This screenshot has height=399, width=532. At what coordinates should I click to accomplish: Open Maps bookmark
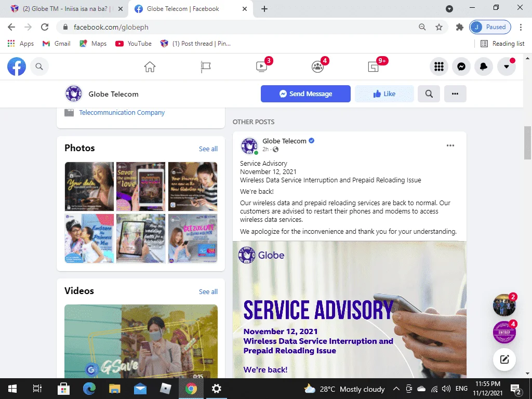93,44
